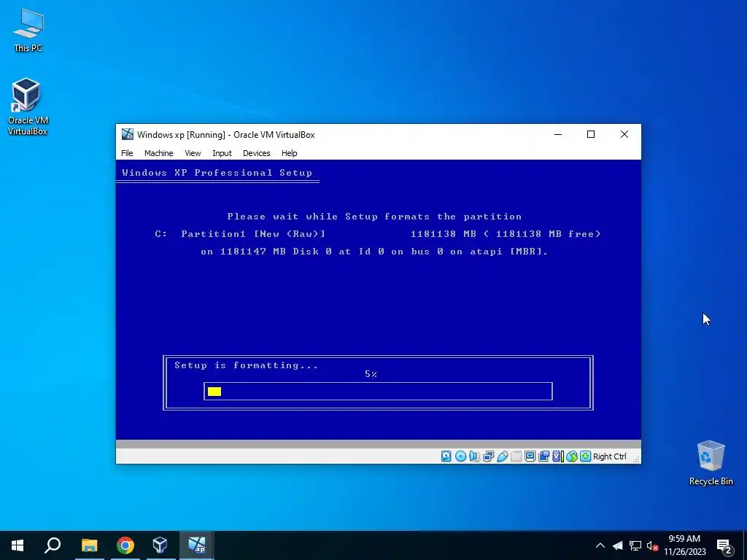Click the USB devices indicator icon
Image resolution: width=747 pixels, height=560 pixels.
coord(502,456)
